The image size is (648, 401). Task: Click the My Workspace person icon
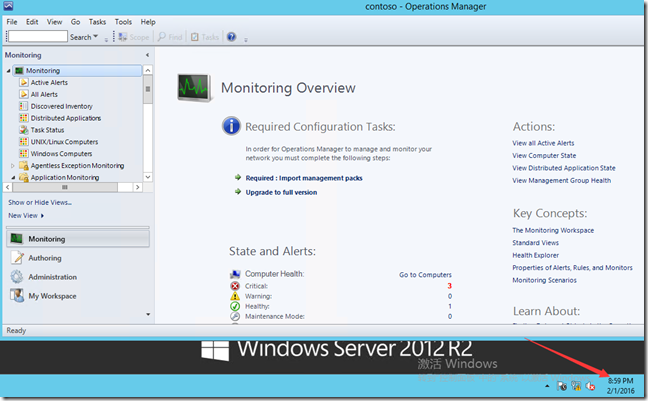click(17, 296)
